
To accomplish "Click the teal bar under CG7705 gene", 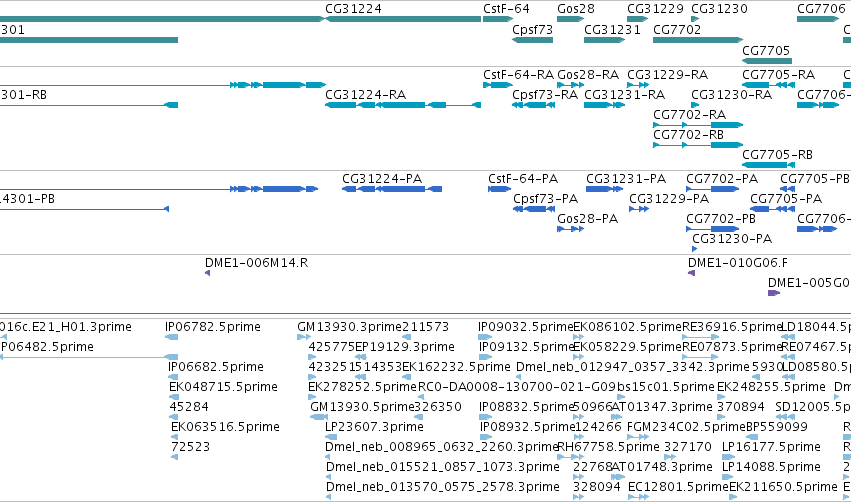I will click(x=767, y=61).
